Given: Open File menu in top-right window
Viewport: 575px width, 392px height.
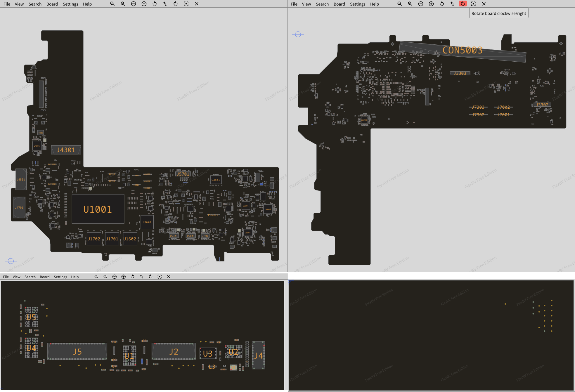Looking at the screenshot, I should coord(294,4).
